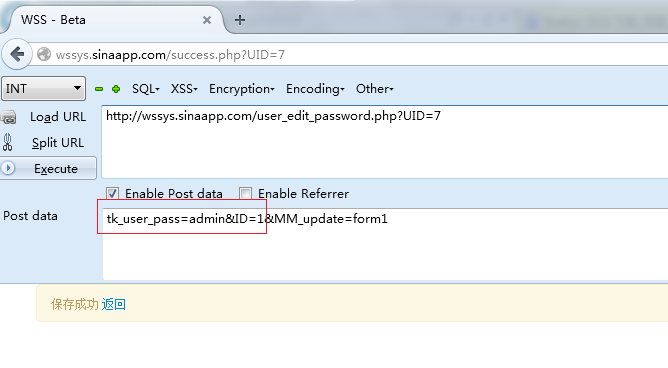This screenshot has width=668, height=368.
Task: Open the XSS menu
Action: (x=184, y=89)
